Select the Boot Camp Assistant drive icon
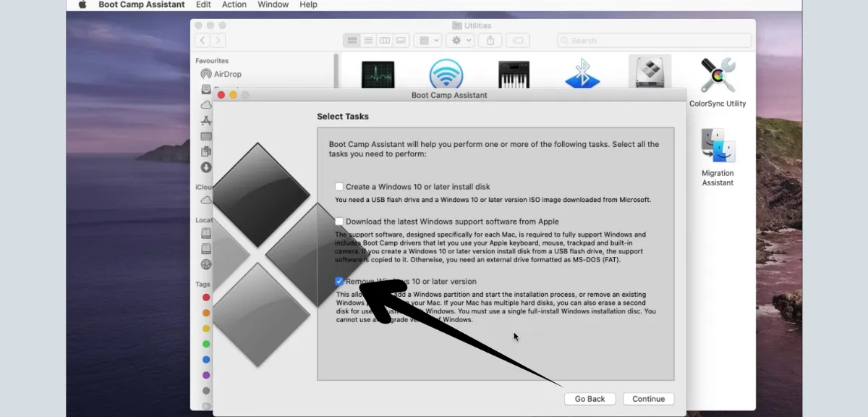The image size is (868, 417). [x=649, y=73]
